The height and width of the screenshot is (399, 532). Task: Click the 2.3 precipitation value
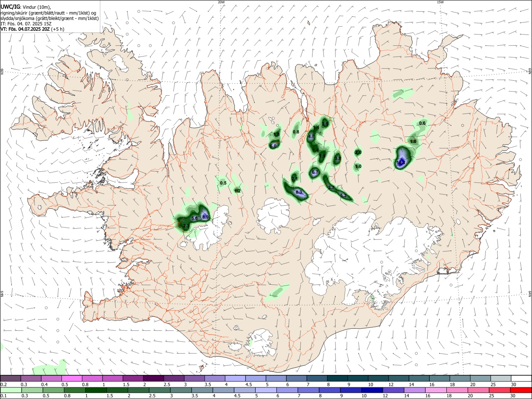pos(186,226)
